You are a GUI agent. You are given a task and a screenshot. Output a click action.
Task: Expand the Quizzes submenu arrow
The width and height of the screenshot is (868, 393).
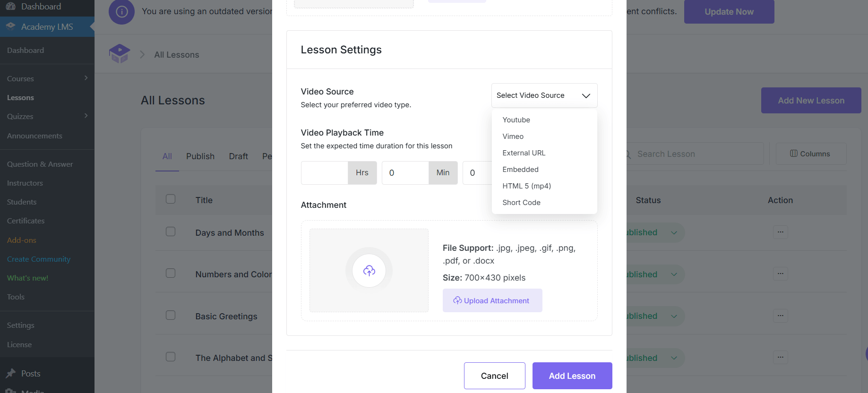pyautogui.click(x=86, y=116)
